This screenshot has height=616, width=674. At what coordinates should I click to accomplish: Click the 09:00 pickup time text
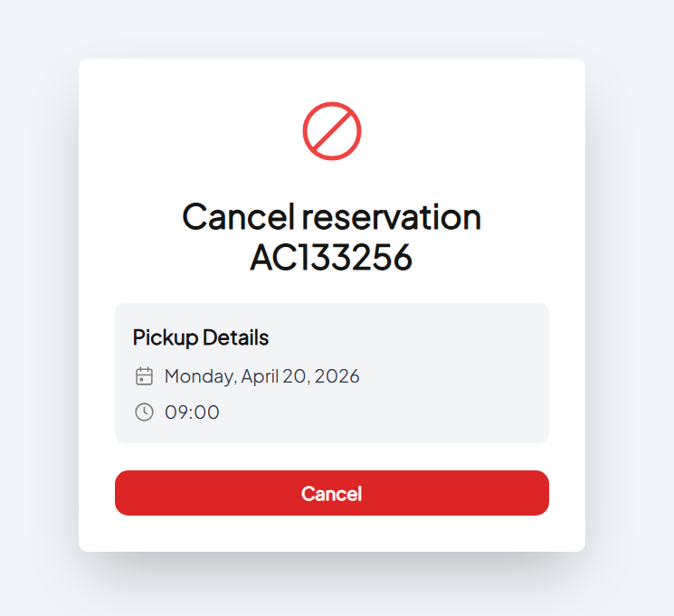pyautogui.click(x=192, y=412)
